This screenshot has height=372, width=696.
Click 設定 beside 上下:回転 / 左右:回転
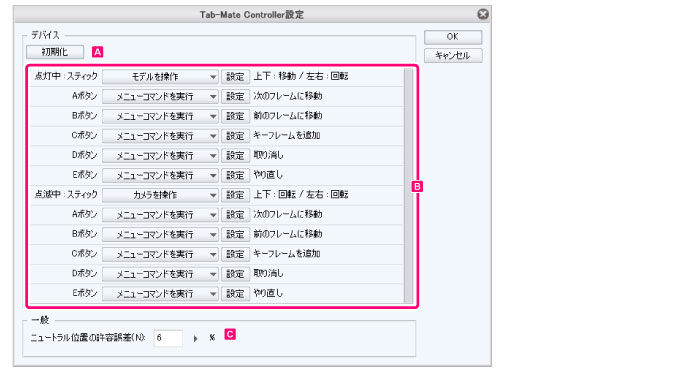pos(235,195)
